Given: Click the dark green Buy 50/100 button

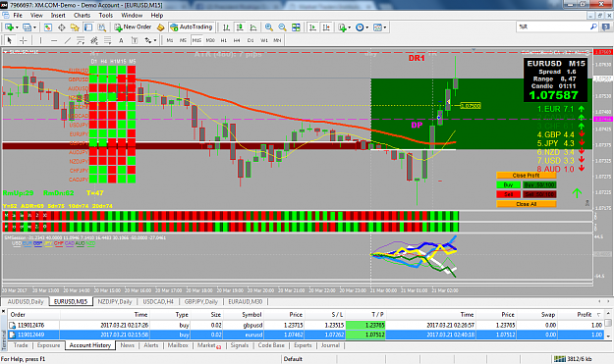Looking at the screenshot, I should click(x=539, y=184).
